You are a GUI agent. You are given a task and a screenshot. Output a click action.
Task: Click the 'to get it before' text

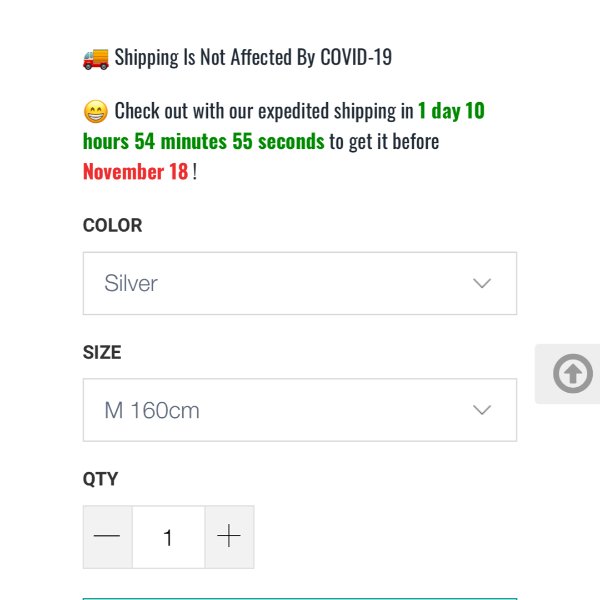click(x=384, y=142)
